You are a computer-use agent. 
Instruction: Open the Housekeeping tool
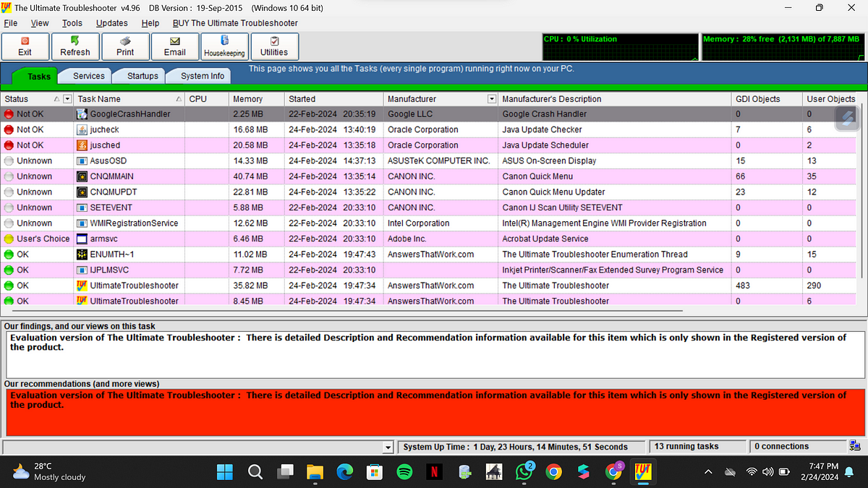pyautogui.click(x=224, y=47)
